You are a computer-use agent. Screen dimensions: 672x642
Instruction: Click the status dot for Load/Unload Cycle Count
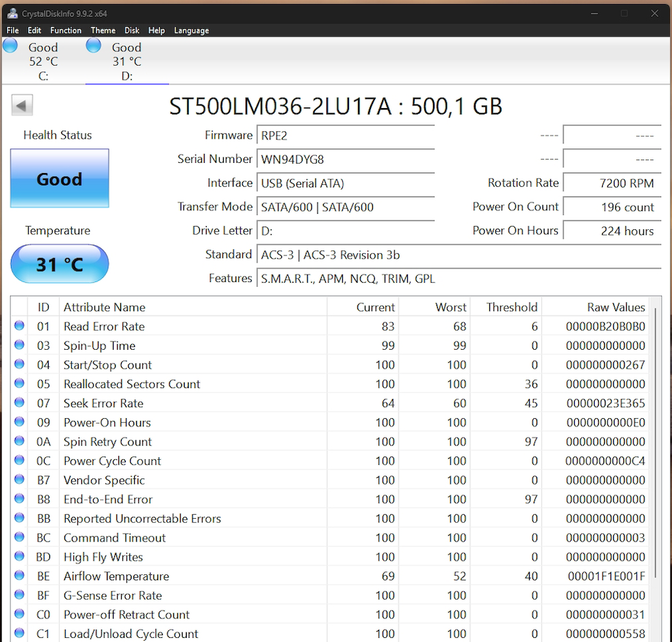click(x=19, y=633)
